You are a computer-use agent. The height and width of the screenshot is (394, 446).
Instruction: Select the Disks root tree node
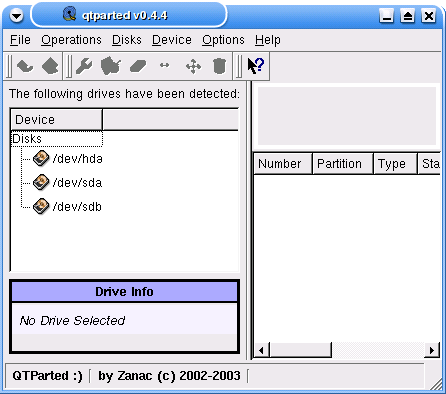point(57,139)
